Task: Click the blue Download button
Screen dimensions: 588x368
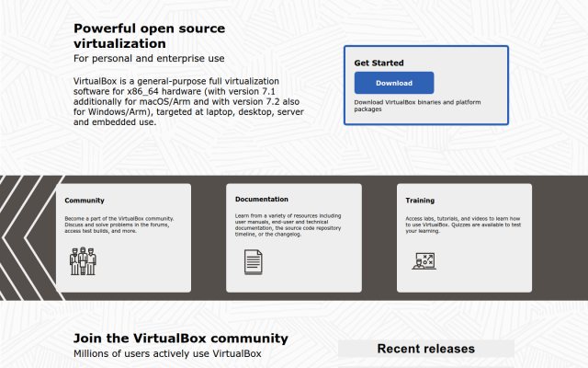Action: (394, 83)
